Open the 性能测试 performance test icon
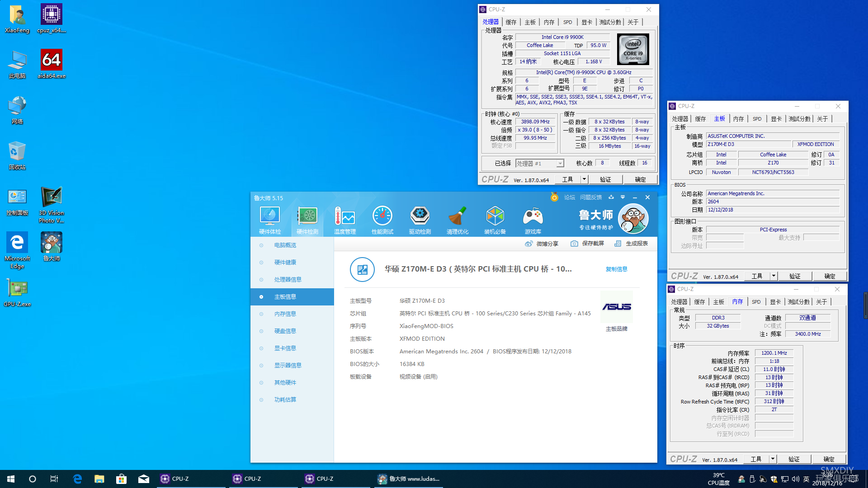 tap(382, 220)
